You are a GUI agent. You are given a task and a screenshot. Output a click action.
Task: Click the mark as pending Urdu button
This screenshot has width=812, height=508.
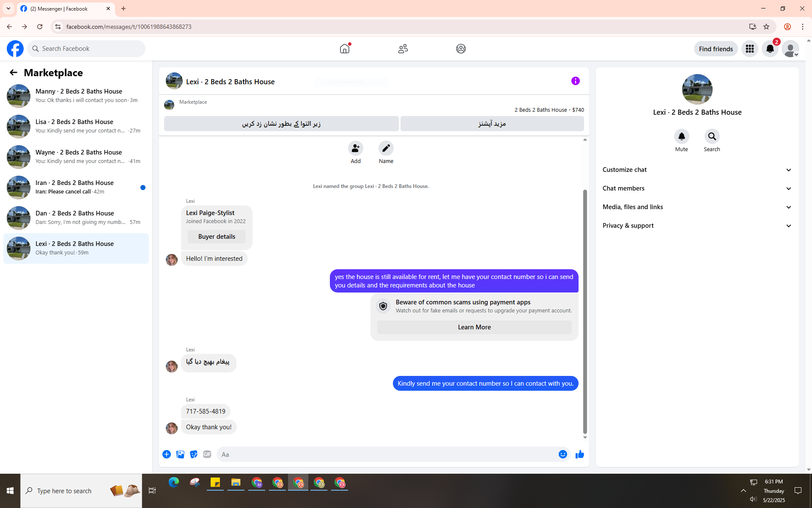281,124
